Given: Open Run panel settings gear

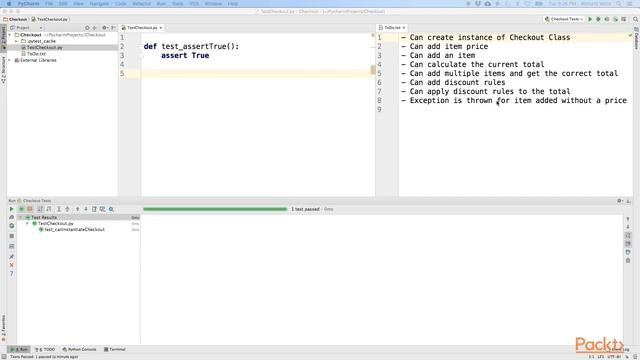Looking at the screenshot, I should 620,200.
